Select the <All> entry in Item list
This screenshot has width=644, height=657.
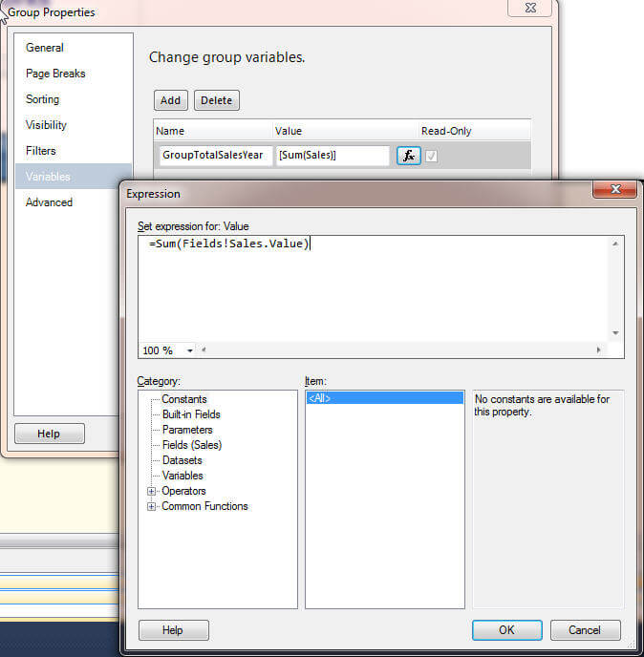click(x=385, y=398)
